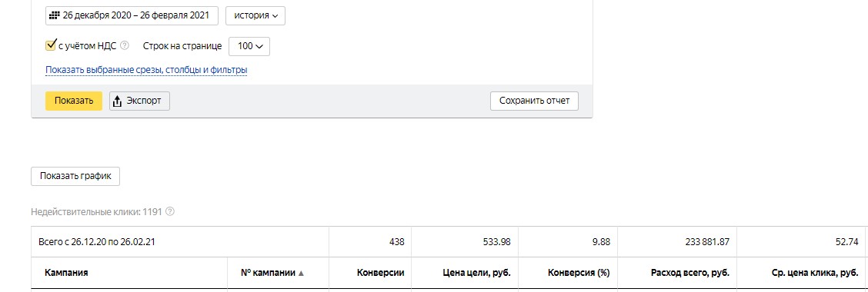Click the info icon beside Недействительные клики

click(x=170, y=211)
